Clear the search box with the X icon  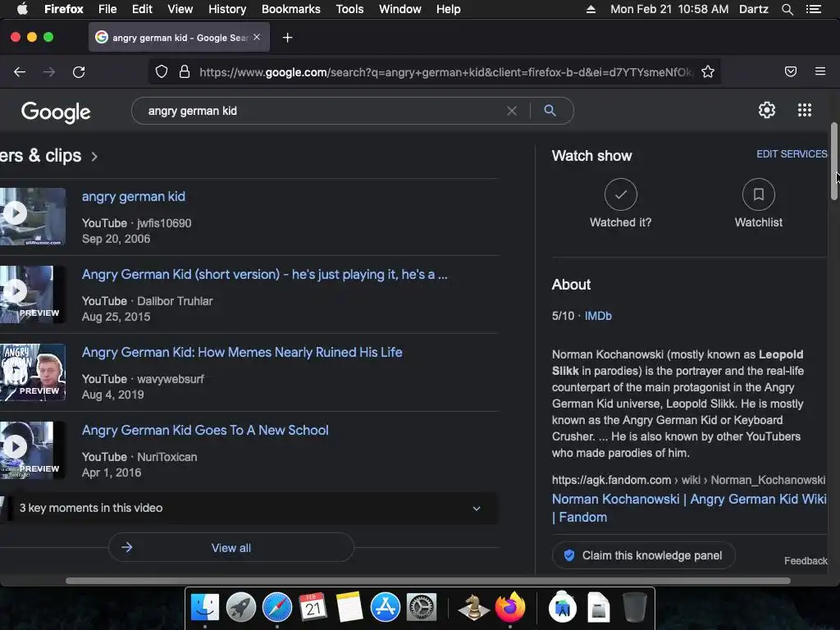coord(512,111)
